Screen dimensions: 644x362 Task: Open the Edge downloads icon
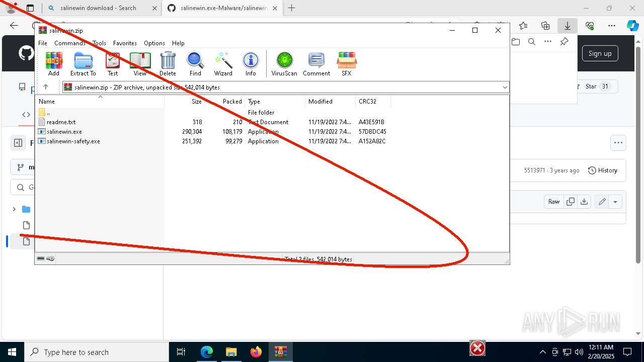click(568, 26)
